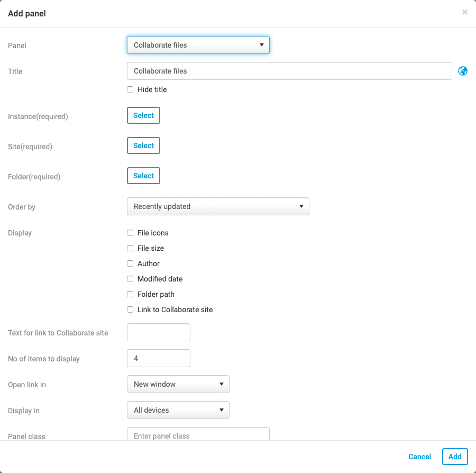Enable the Modified date checkbox
Screen dimensions: 476x473
(130, 279)
